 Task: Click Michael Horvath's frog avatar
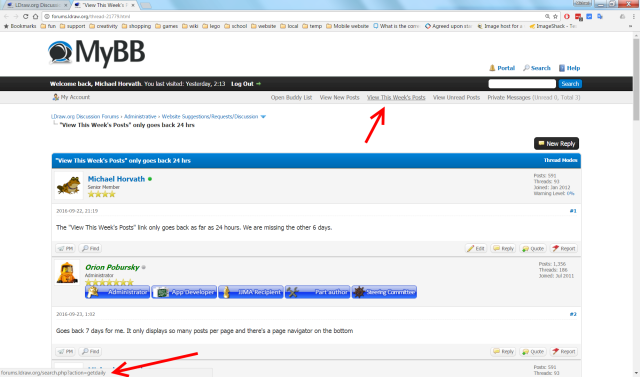(69, 186)
